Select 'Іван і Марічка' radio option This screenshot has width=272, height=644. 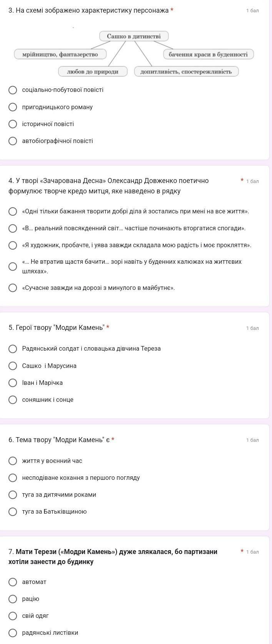pyautogui.click(x=13, y=383)
